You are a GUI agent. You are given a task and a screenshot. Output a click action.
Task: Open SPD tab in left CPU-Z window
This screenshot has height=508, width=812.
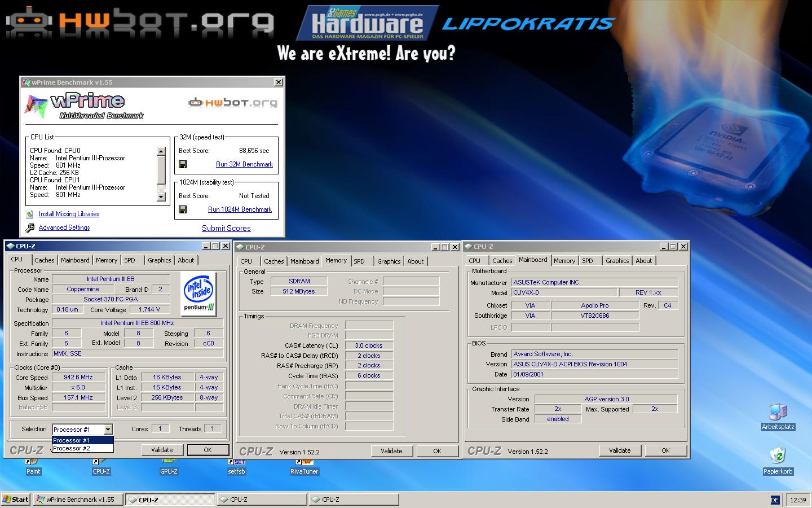(130, 260)
